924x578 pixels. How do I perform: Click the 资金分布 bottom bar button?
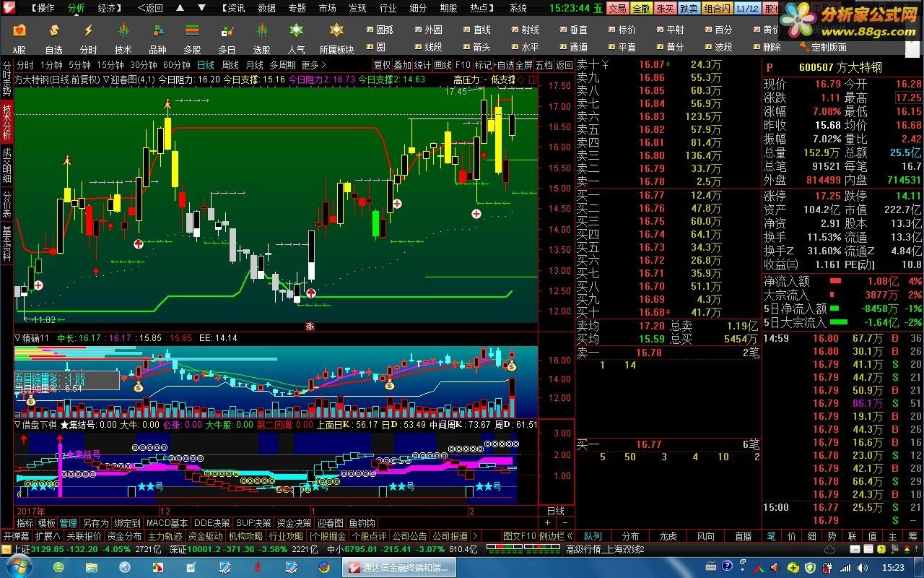(x=125, y=536)
